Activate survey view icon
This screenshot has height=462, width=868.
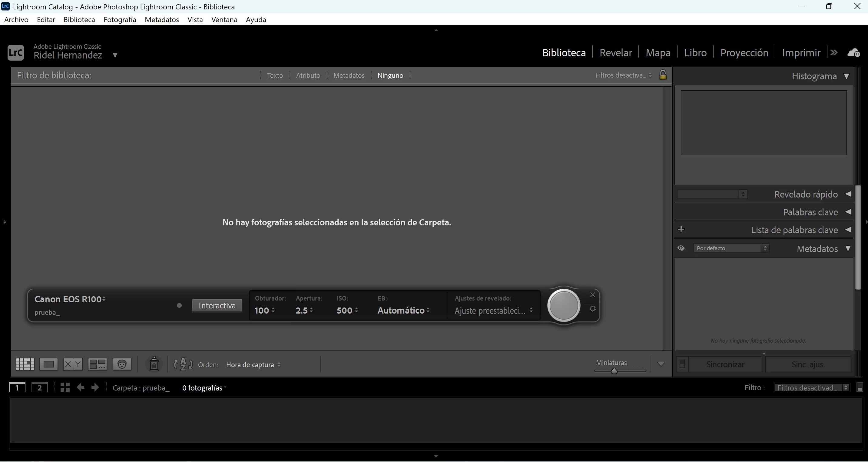click(98, 364)
